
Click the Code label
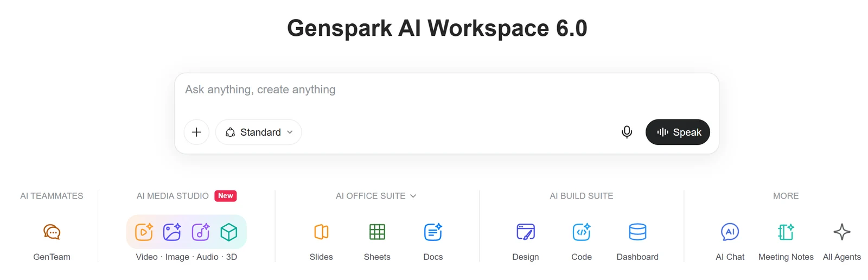pyautogui.click(x=582, y=257)
